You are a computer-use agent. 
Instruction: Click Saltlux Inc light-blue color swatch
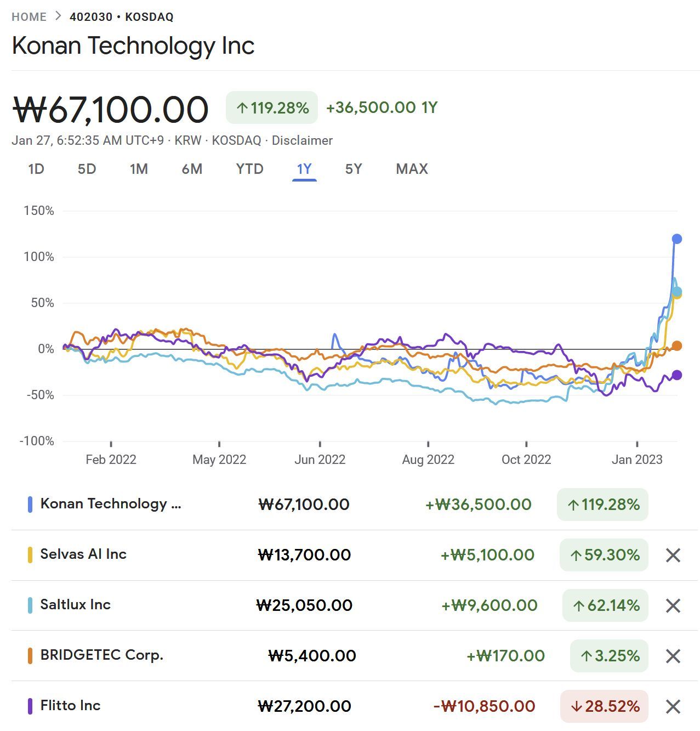coord(30,605)
